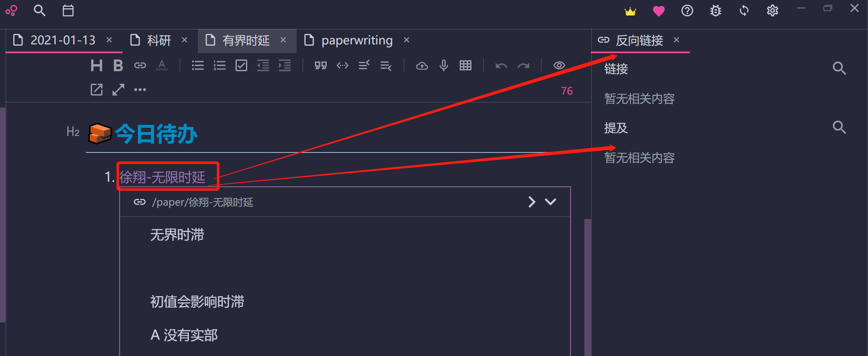The height and width of the screenshot is (356, 868).
Task: Open the 徐翔-无限时延 link
Action: (162, 177)
